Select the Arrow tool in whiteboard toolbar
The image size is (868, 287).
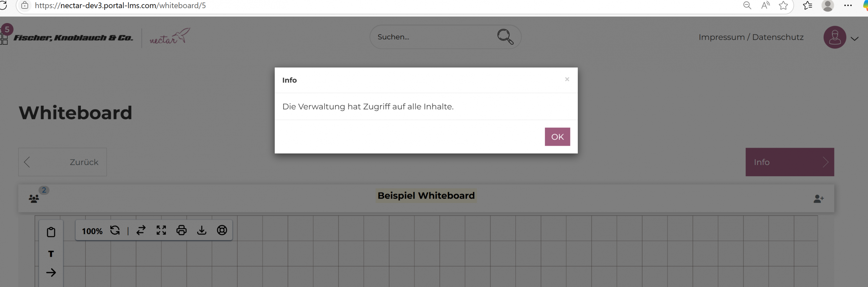pos(51,272)
